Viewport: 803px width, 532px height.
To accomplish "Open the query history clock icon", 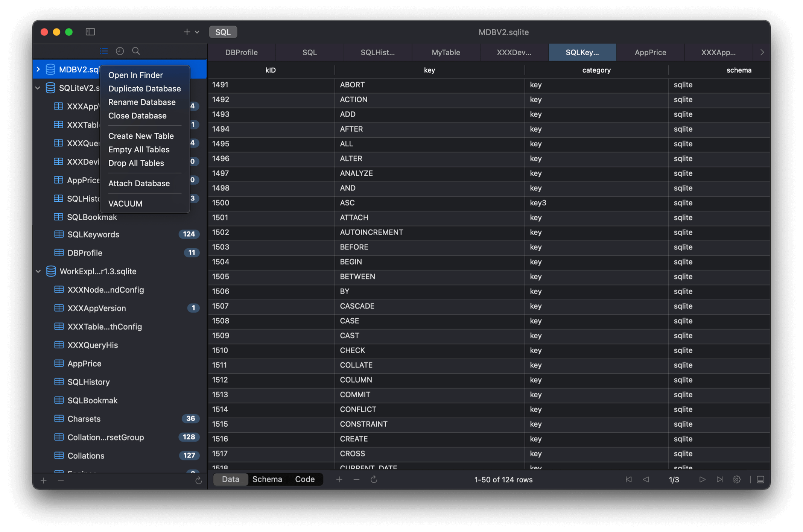I will coord(120,51).
